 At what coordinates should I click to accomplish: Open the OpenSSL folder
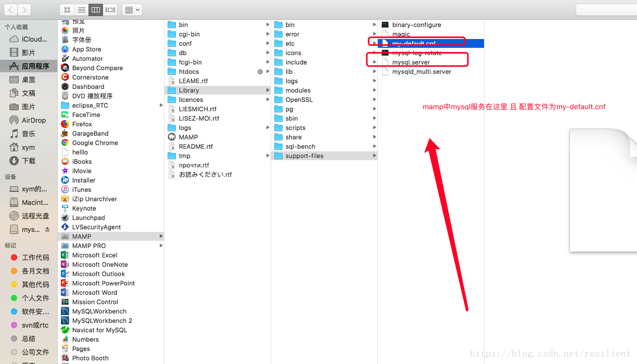324,100
